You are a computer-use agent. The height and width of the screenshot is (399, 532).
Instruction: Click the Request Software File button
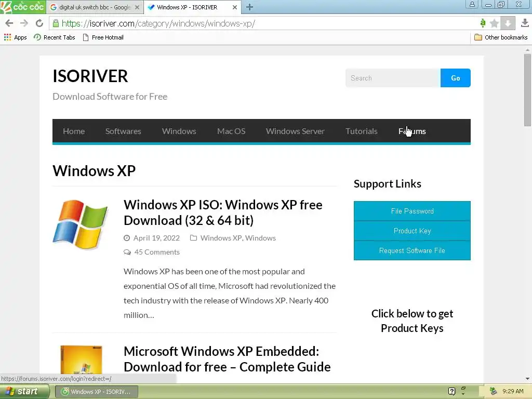[x=412, y=250]
